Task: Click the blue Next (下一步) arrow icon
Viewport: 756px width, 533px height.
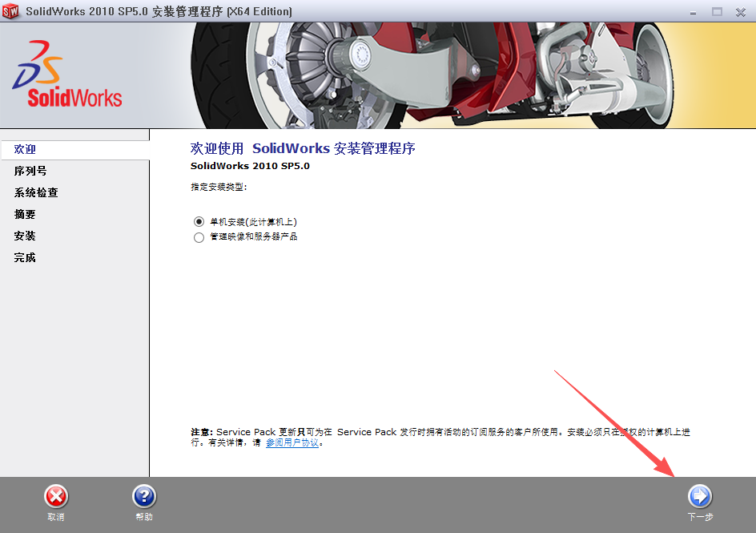Action: click(699, 495)
